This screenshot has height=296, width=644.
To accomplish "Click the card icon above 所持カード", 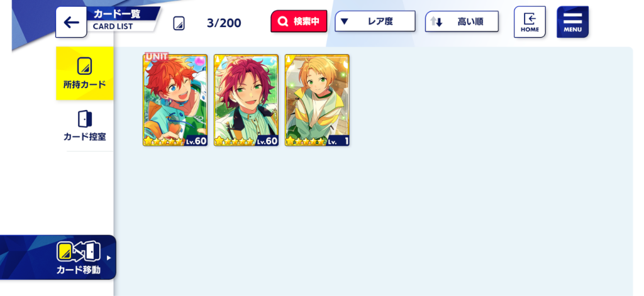I will point(85,66).
